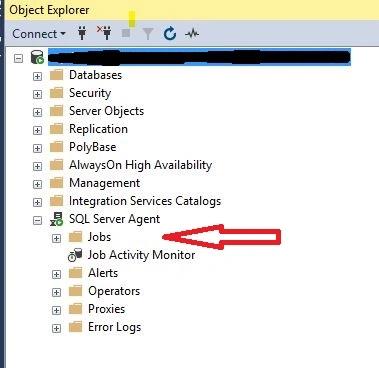This screenshot has width=379, height=368.
Task: Collapse the server root node
Action: click(x=19, y=58)
